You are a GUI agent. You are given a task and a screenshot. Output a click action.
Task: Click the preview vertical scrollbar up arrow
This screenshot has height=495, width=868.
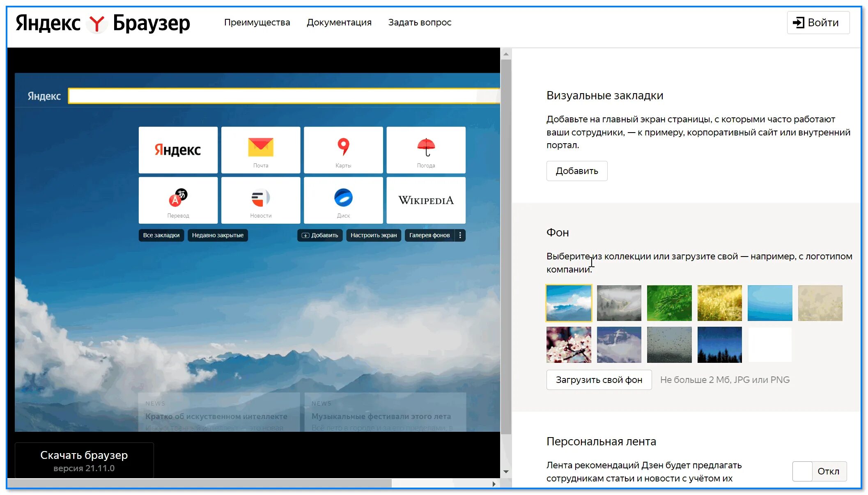(x=506, y=54)
